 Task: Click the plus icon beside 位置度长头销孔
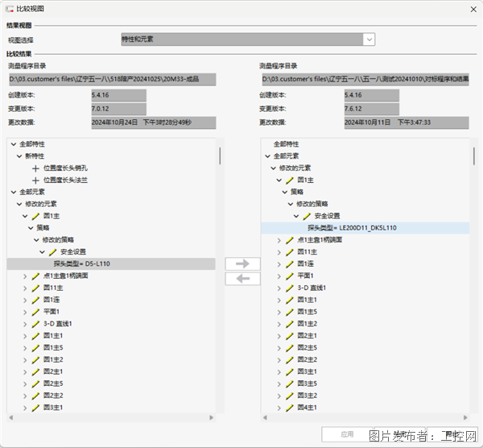click(x=35, y=168)
